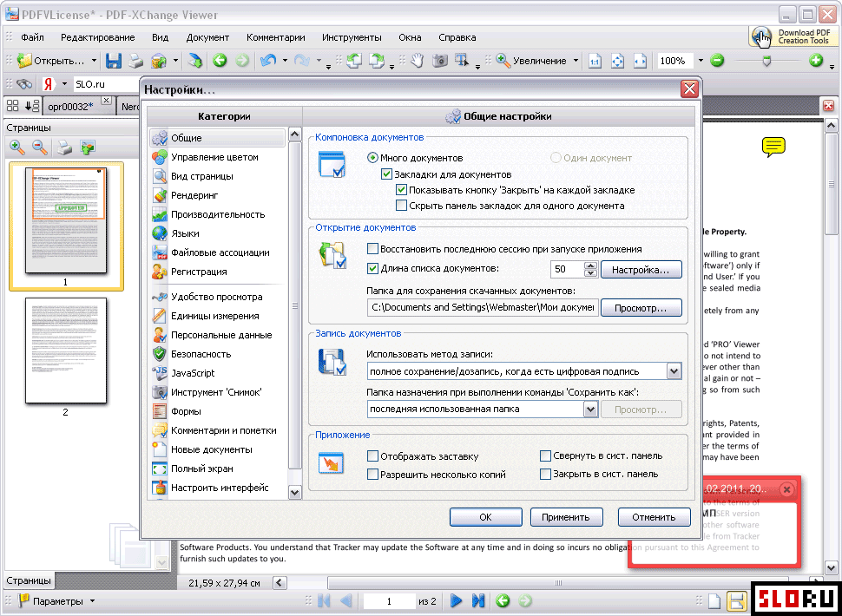This screenshot has width=842, height=616.
Task: Click the Отменить button
Action: pos(654,517)
